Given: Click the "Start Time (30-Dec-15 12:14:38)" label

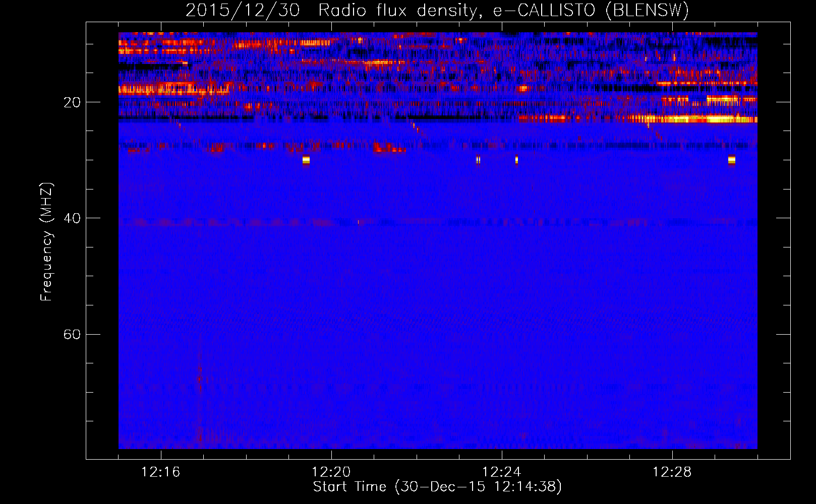Looking at the screenshot, I should pyautogui.click(x=437, y=487).
